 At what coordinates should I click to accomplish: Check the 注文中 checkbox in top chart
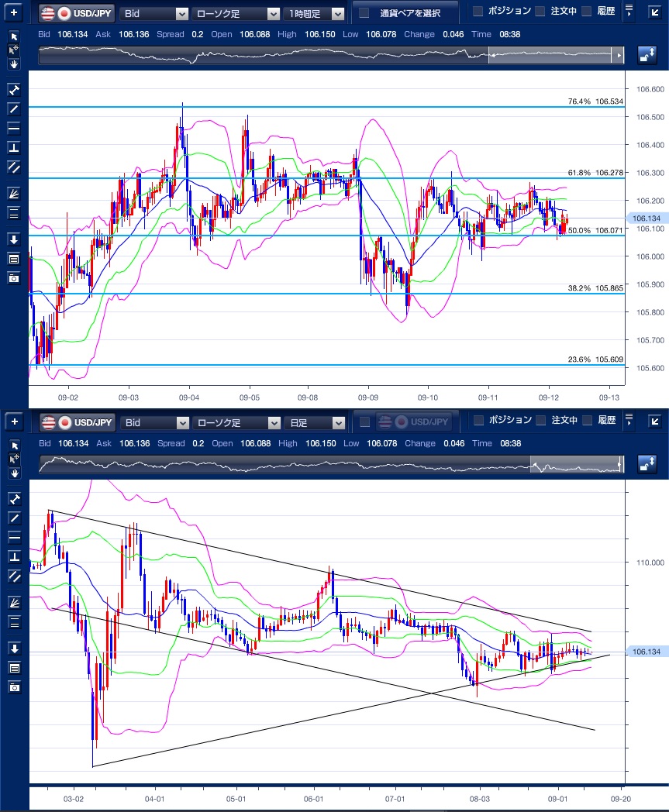[x=539, y=11]
